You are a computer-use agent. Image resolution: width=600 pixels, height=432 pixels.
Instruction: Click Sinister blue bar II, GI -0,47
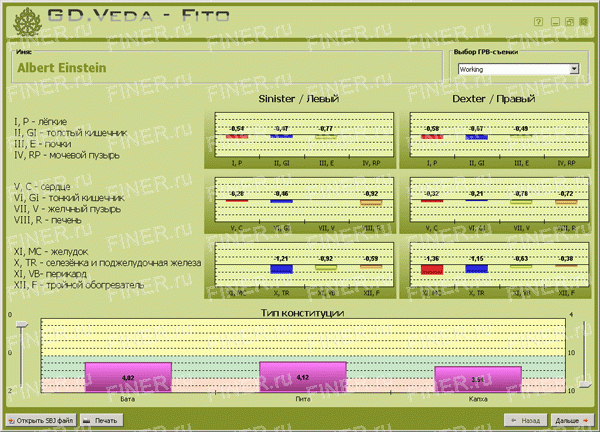point(282,136)
